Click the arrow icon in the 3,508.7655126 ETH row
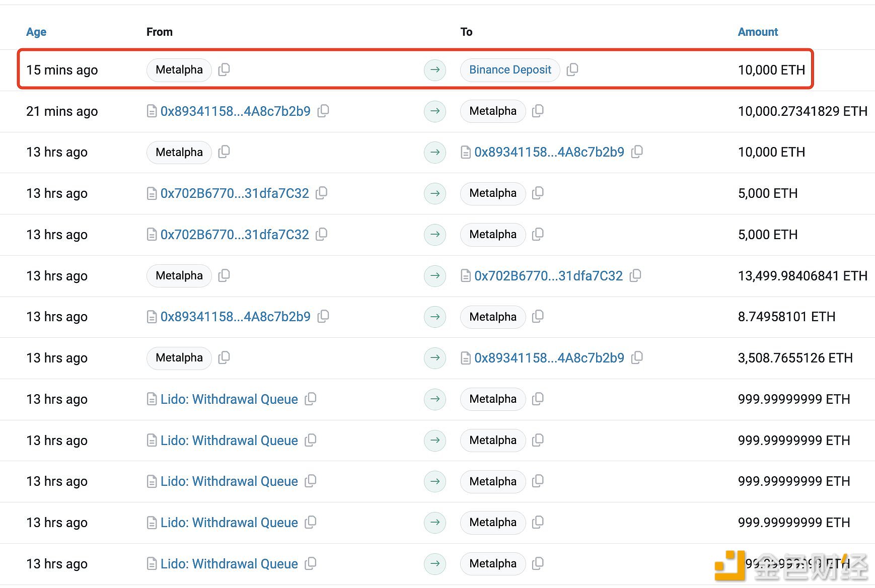Viewport: 875px width, 588px height. tap(435, 358)
